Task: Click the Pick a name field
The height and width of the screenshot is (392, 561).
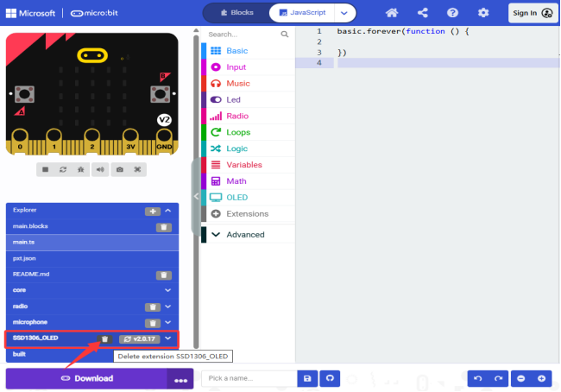Action: [249, 378]
